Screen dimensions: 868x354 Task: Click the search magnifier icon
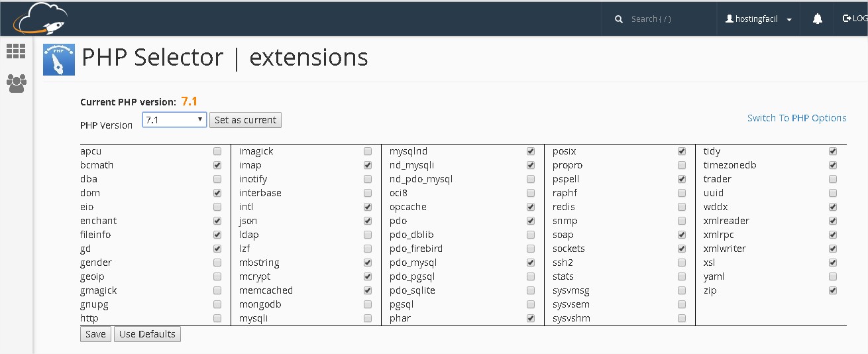(x=619, y=19)
